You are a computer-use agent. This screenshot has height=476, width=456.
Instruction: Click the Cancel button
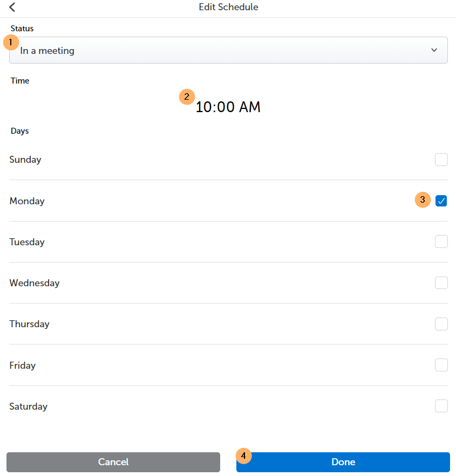pyautogui.click(x=113, y=462)
